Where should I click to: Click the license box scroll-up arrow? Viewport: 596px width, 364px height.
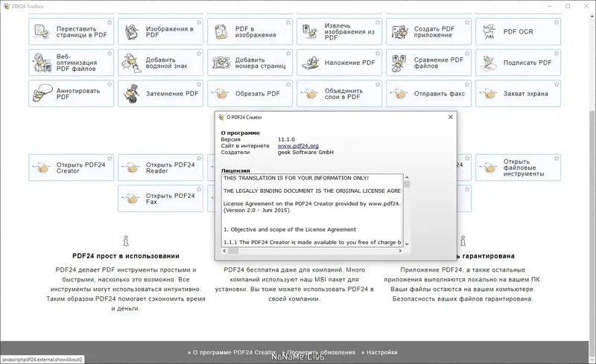(407, 177)
